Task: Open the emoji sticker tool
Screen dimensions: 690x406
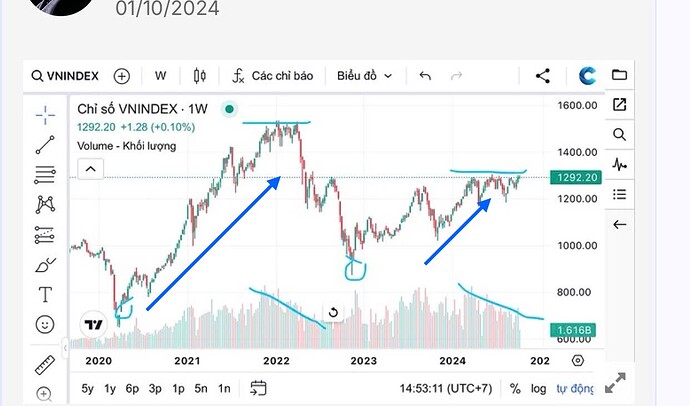Action: 45,325
